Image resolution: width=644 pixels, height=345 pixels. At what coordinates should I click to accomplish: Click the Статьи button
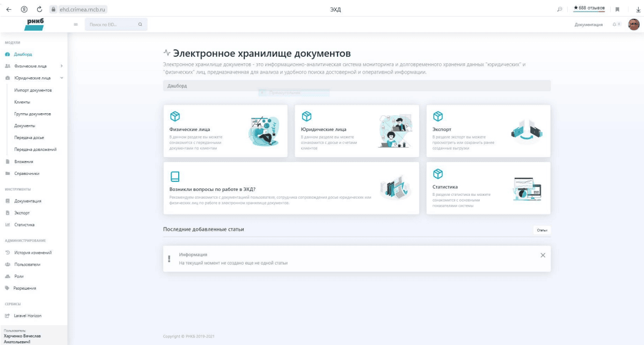coord(542,230)
